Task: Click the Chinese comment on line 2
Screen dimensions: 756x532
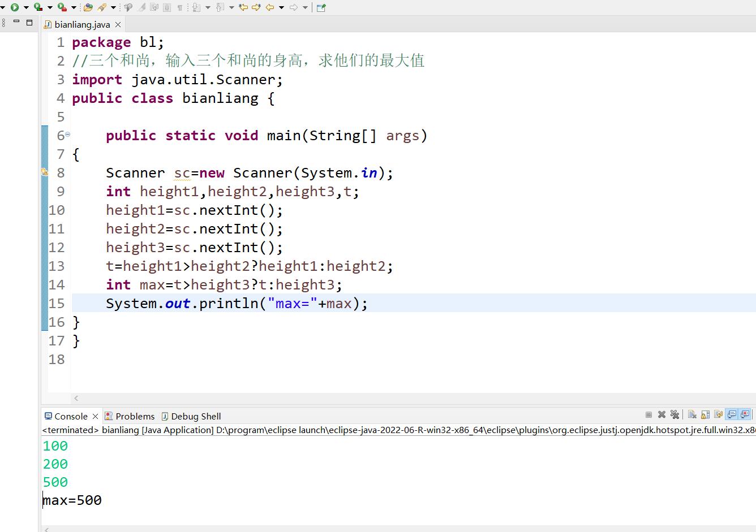Action: click(248, 61)
